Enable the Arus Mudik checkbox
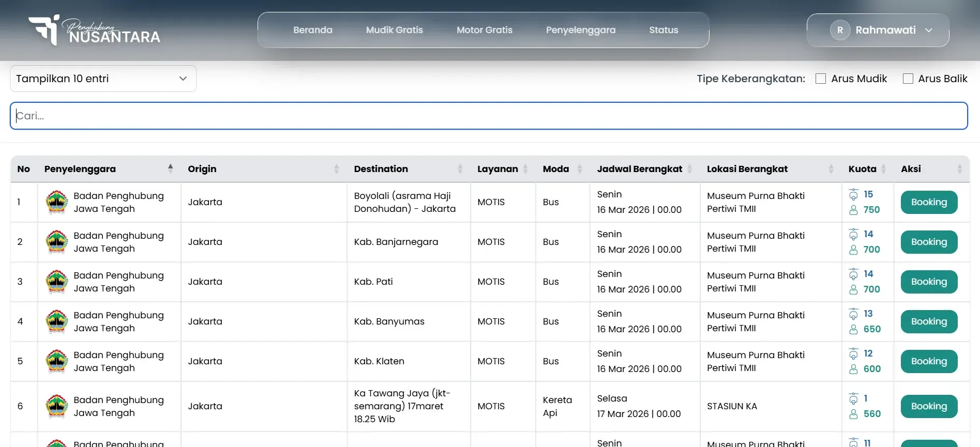The height and width of the screenshot is (447, 980). click(821, 79)
